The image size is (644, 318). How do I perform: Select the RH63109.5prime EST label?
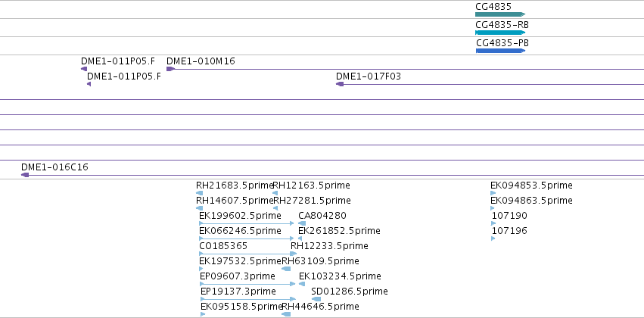coord(320,261)
